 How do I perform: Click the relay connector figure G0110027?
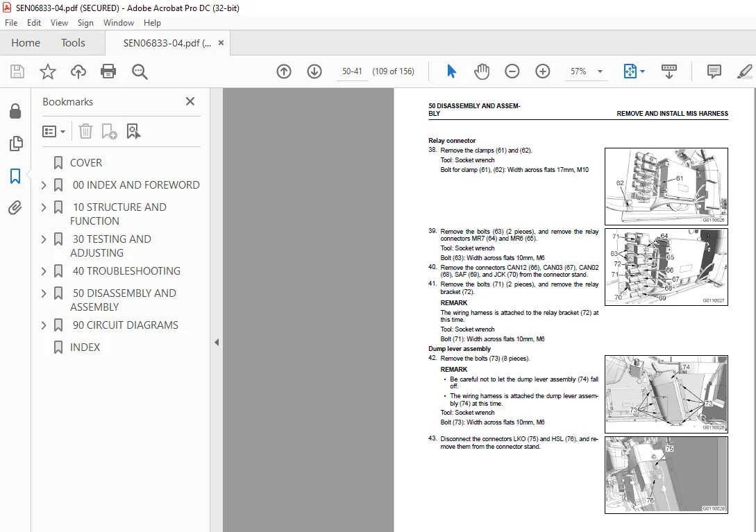coord(666,267)
